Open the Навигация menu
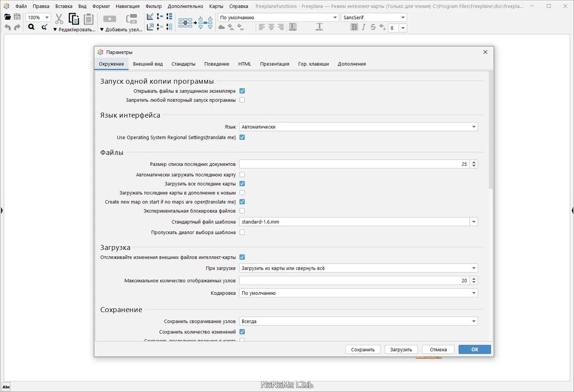 (128, 6)
